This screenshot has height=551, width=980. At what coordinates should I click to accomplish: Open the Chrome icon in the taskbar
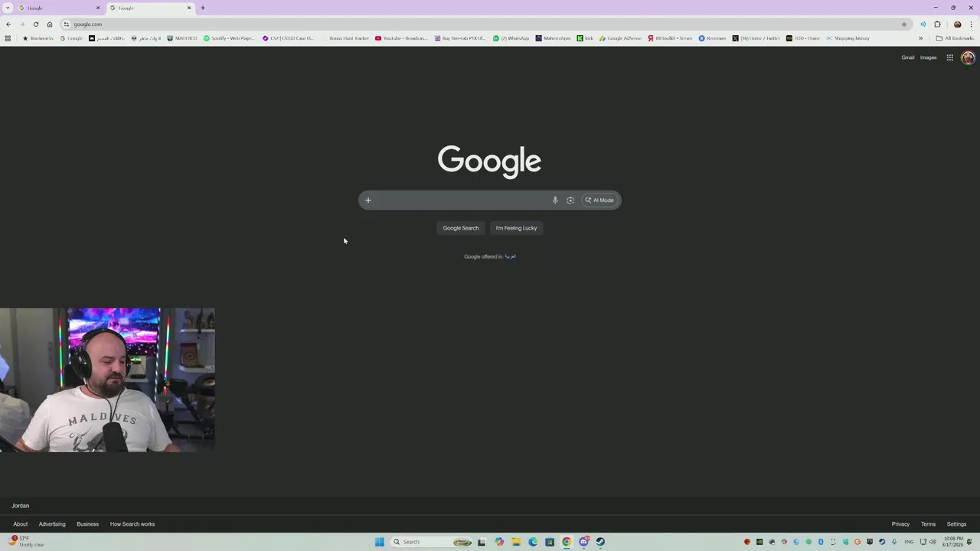click(567, 542)
